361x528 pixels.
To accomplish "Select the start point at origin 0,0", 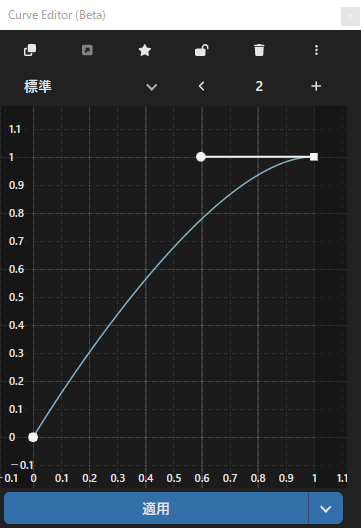I will pos(33,437).
